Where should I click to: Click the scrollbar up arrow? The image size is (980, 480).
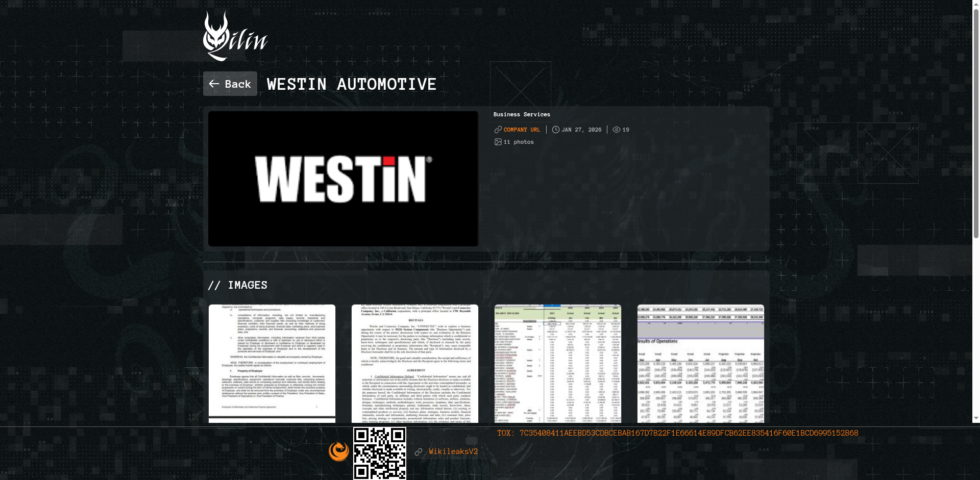[976, 4]
